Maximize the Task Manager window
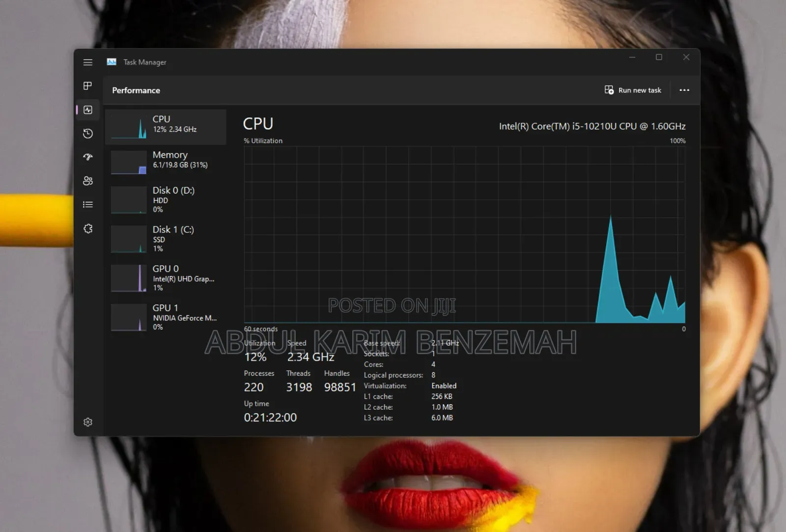Image resolution: width=786 pixels, height=532 pixels. click(x=659, y=57)
